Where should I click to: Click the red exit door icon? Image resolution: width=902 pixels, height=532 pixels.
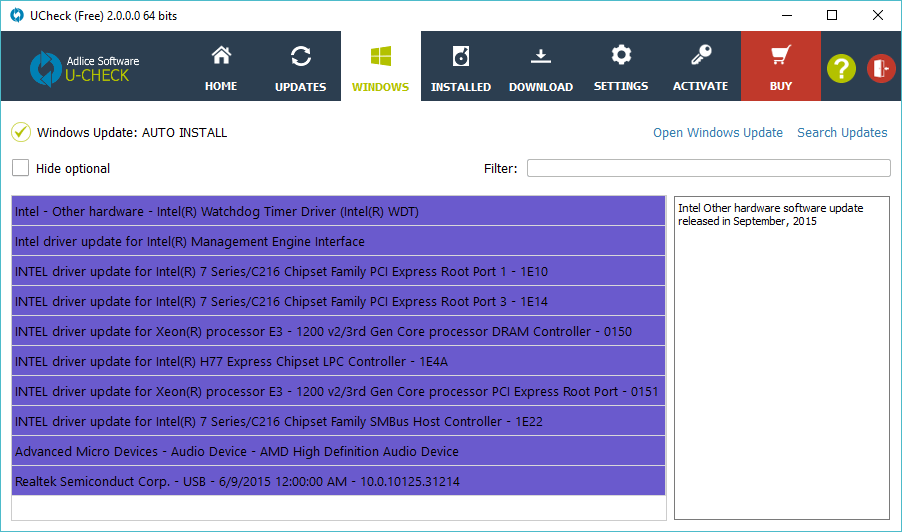click(881, 68)
